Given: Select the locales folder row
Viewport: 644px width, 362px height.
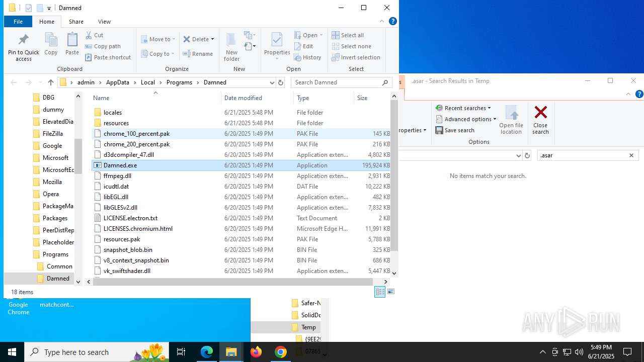Looking at the screenshot, I should 241,113.
